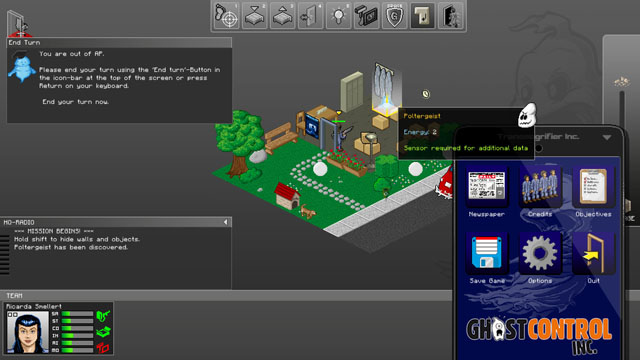Click the Save Game floppy disk
Viewport: 640px width, 360px height.
point(487,253)
